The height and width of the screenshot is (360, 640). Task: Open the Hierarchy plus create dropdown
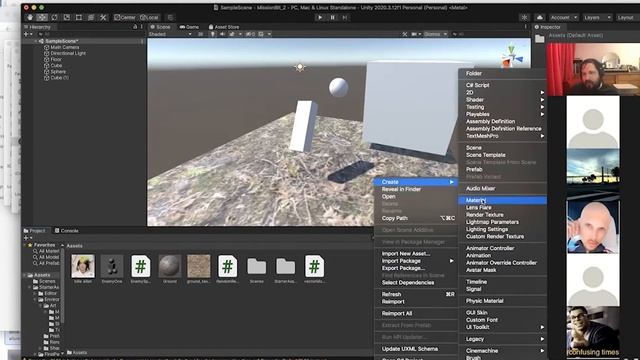(28, 34)
